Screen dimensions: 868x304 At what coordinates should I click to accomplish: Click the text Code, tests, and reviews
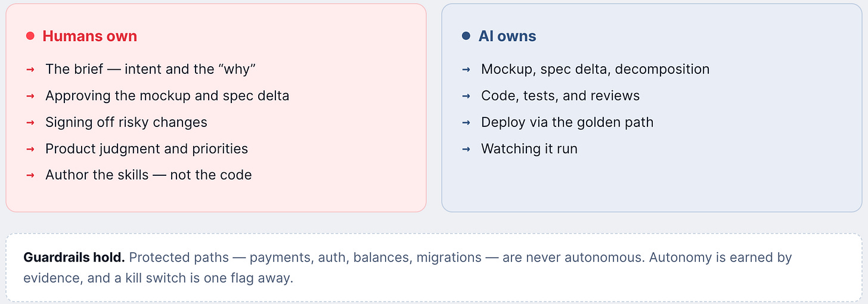point(560,96)
